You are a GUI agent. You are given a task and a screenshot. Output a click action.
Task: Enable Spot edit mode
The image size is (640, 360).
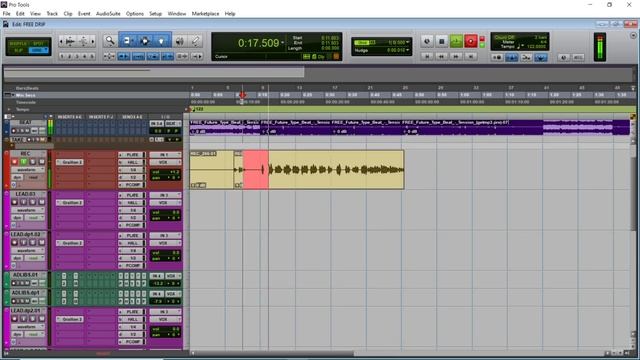pos(38,43)
